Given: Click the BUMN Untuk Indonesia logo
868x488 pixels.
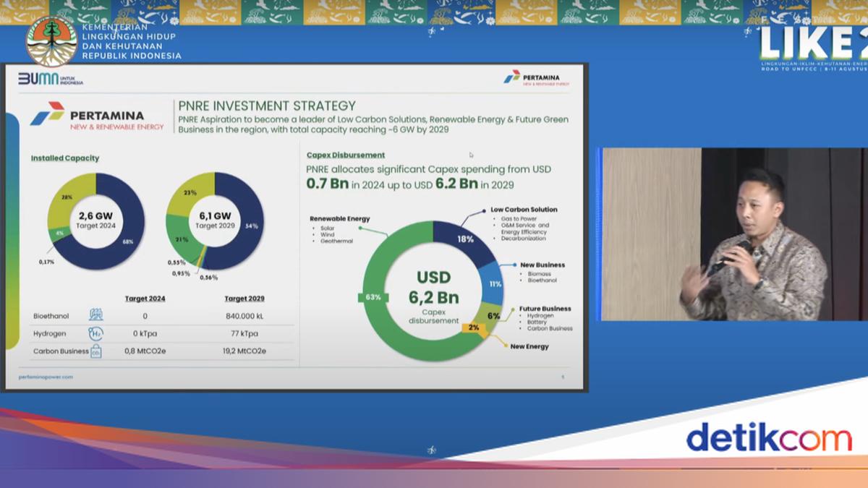Looking at the screenshot, I should pyautogui.click(x=51, y=78).
